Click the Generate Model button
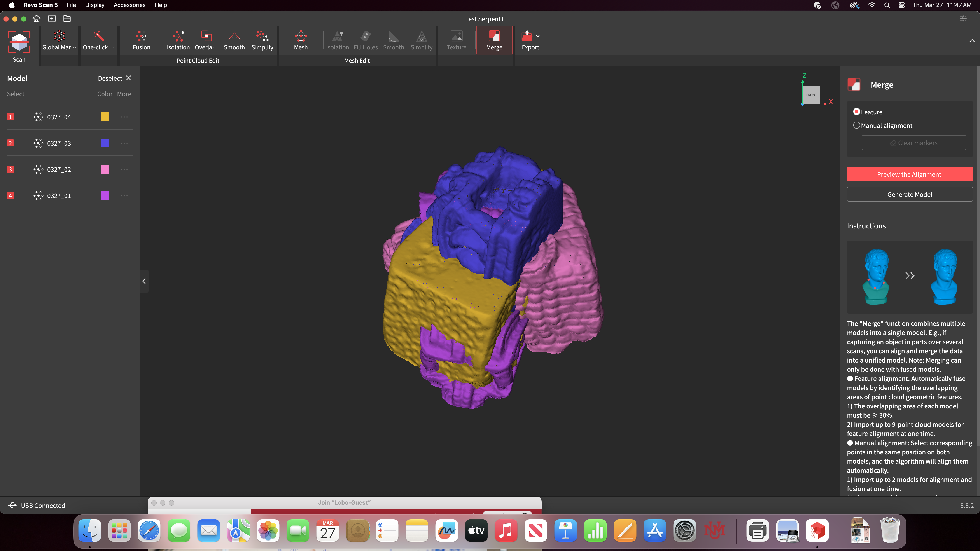This screenshot has height=551, width=980. pos(909,194)
